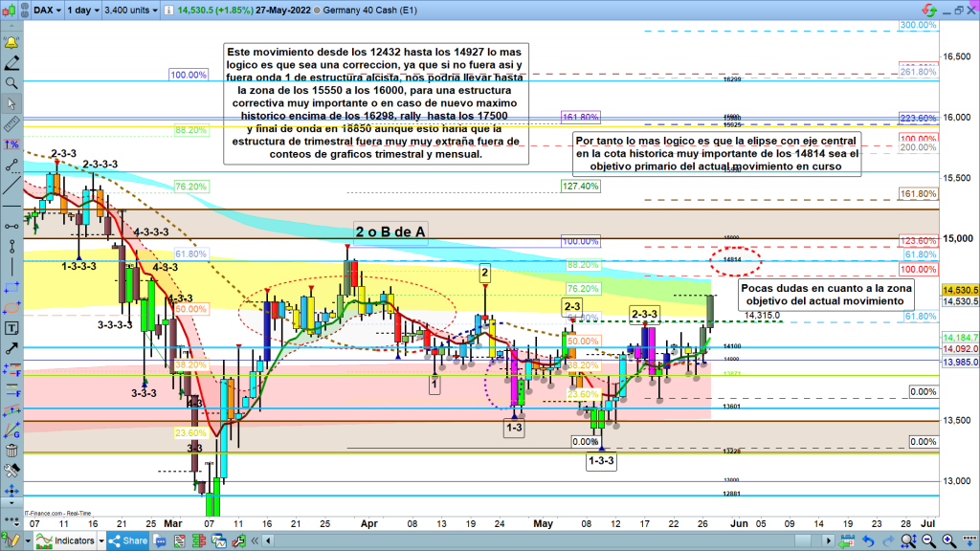Viewport: 980px width, 551px height.
Task: Open the DAX instrument dropdown
Action: (43, 9)
